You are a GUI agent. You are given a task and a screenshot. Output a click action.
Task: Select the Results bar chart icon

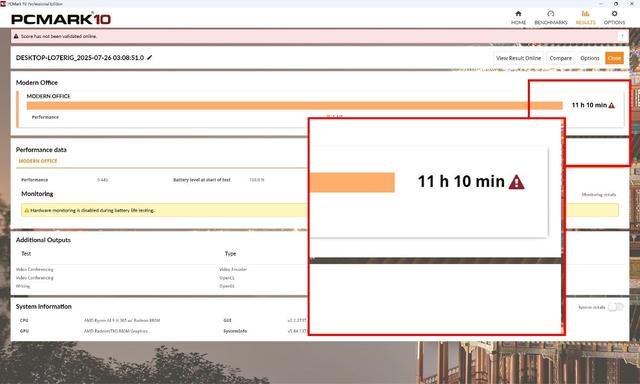[585, 13]
